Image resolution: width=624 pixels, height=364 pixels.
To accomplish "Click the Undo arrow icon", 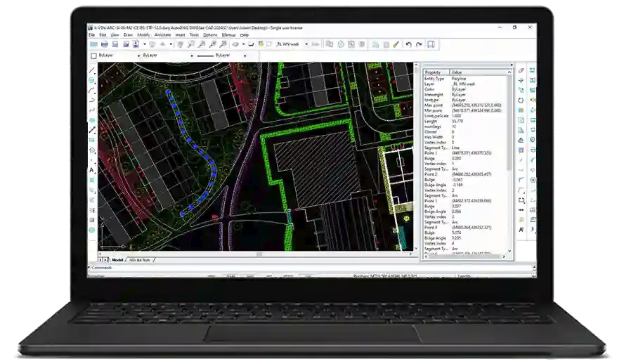I will click(409, 44).
